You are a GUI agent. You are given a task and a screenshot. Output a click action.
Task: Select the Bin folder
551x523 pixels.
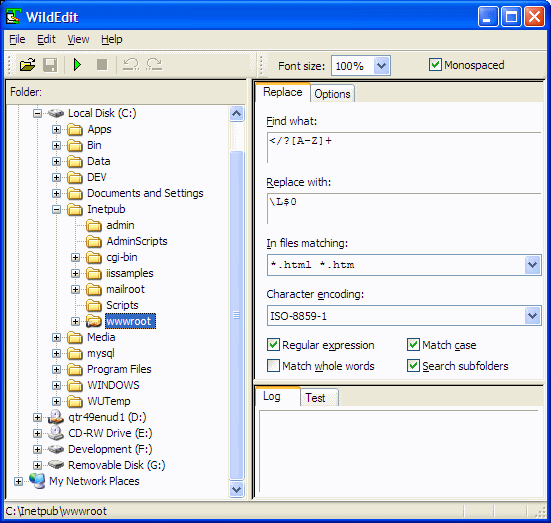(x=94, y=146)
